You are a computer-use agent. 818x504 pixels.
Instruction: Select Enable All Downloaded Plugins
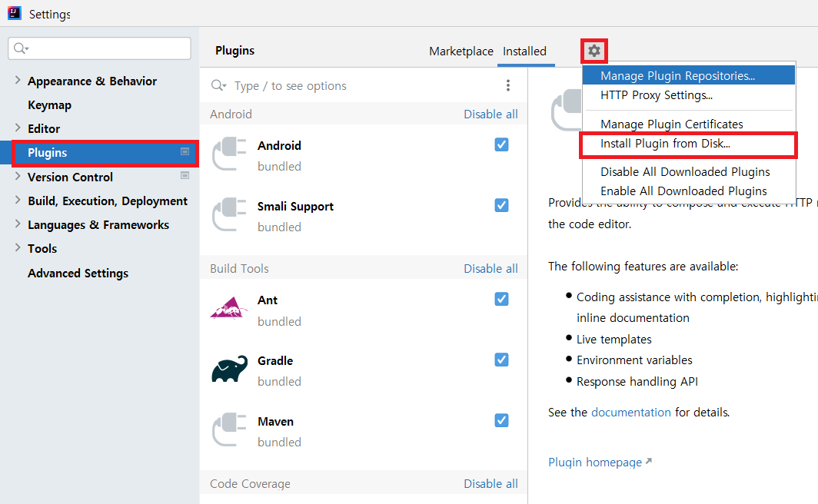tap(689, 191)
